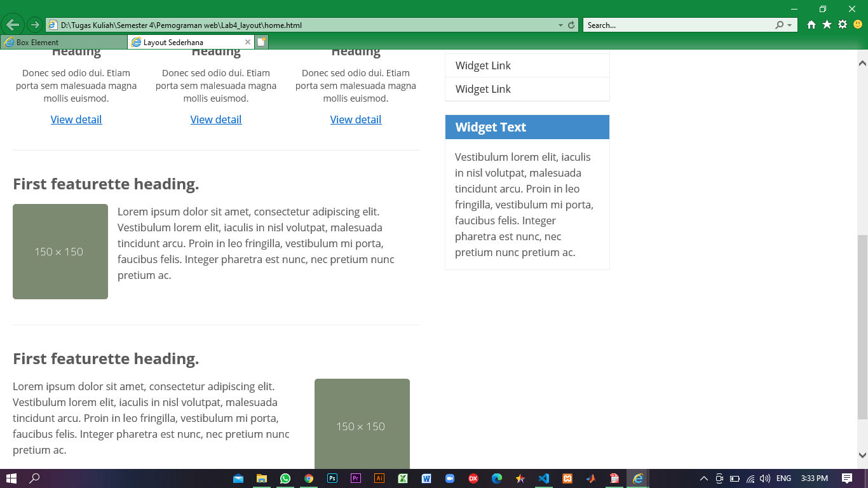This screenshot has width=868, height=488.
Task: Expand hidden icons in the system tray
Action: 703,478
